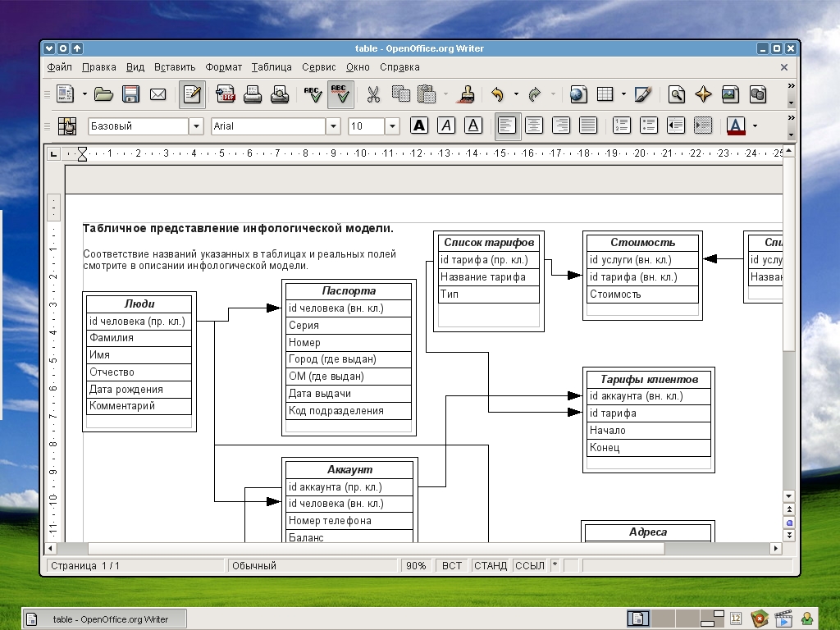Toggle AutoSpellcheck
The image size is (840, 630).
coord(340,95)
